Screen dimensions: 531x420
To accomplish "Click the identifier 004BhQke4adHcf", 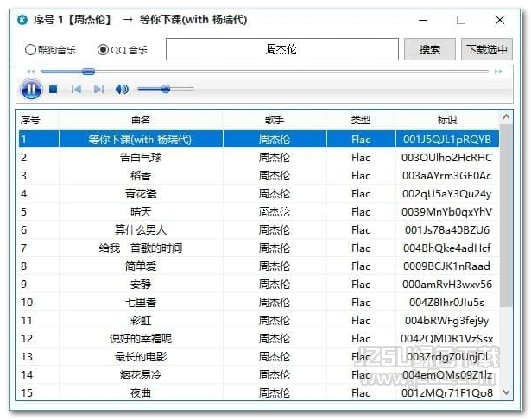I will pos(447,248).
